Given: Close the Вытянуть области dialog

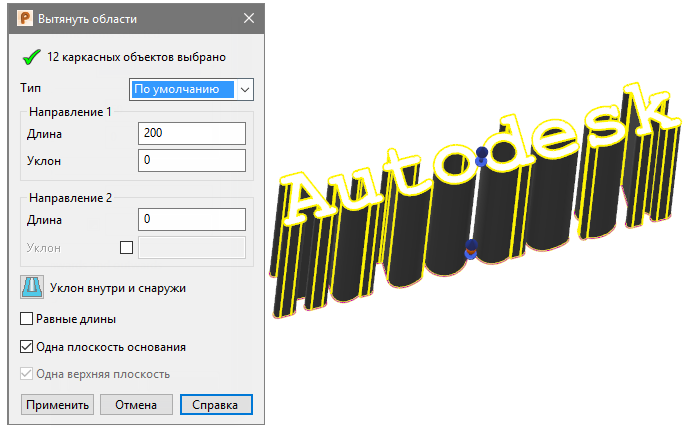Looking at the screenshot, I should [249, 18].
